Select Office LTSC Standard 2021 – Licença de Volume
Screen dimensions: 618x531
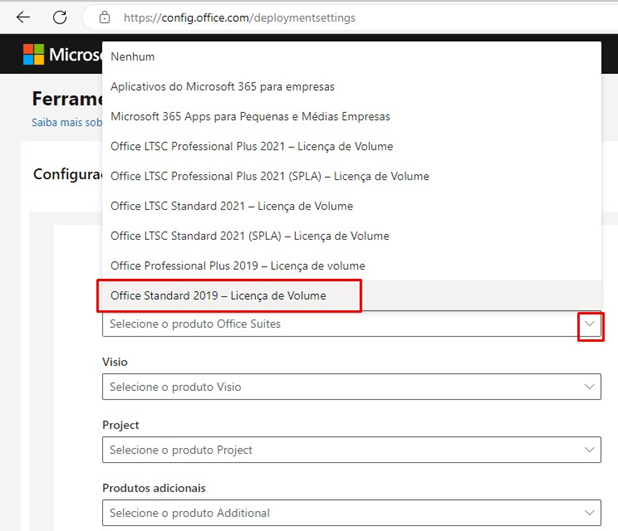[352, 206]
